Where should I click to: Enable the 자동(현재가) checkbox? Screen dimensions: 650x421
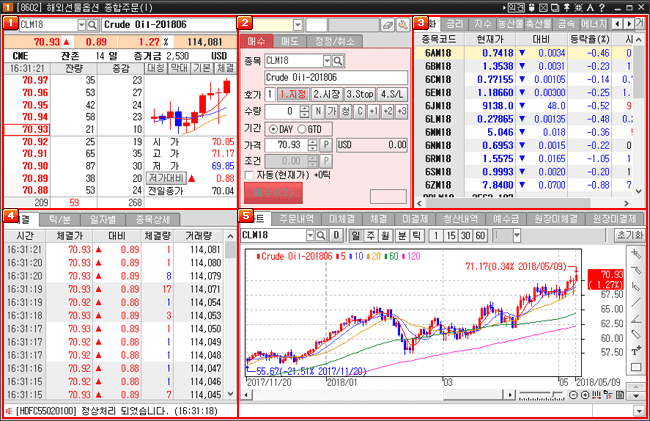click(x=249, y=174)
